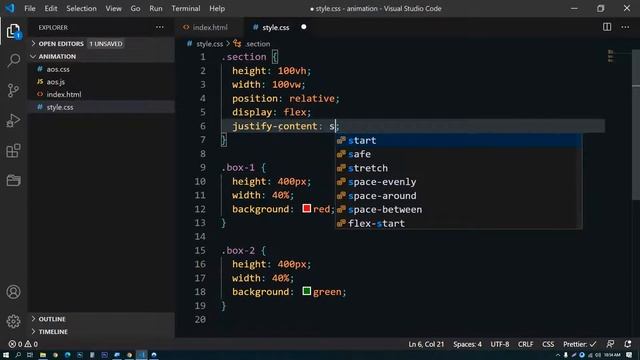
Task: Open the editor more actions ellipsis
Action: [625, 27]
